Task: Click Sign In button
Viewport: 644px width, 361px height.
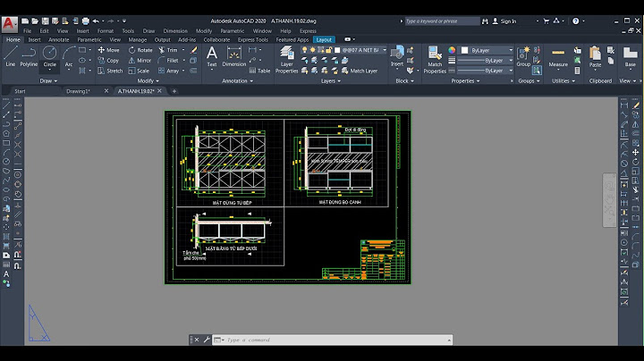Action: pos(504,21)
